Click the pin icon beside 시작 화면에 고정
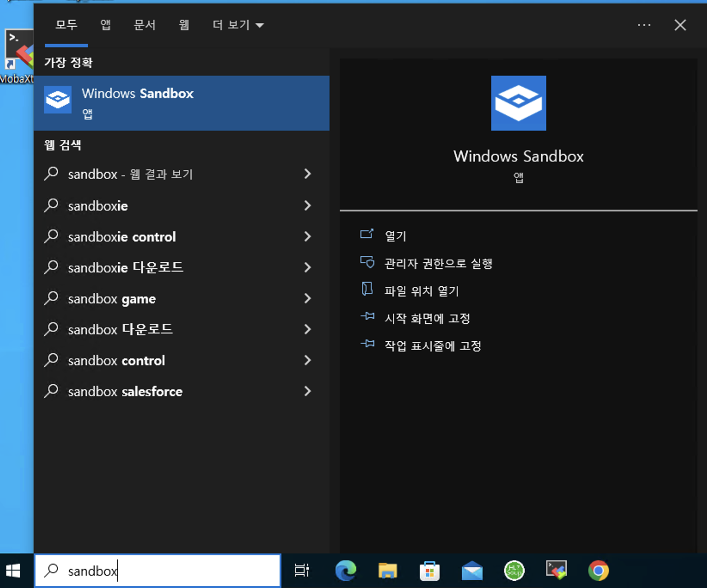The image size is (707, 588). click(x=367, y=316)
